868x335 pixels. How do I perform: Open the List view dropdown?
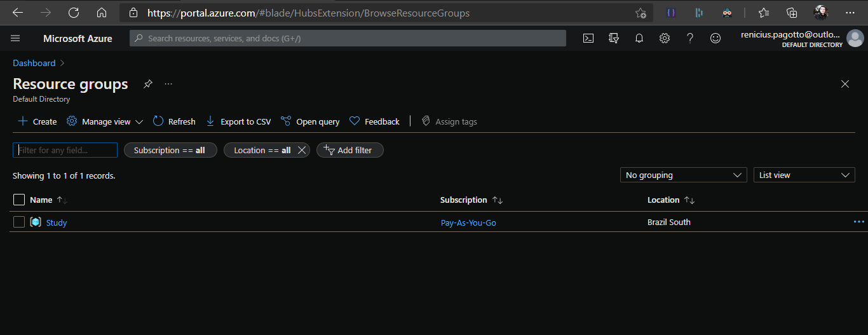point(804,175)
